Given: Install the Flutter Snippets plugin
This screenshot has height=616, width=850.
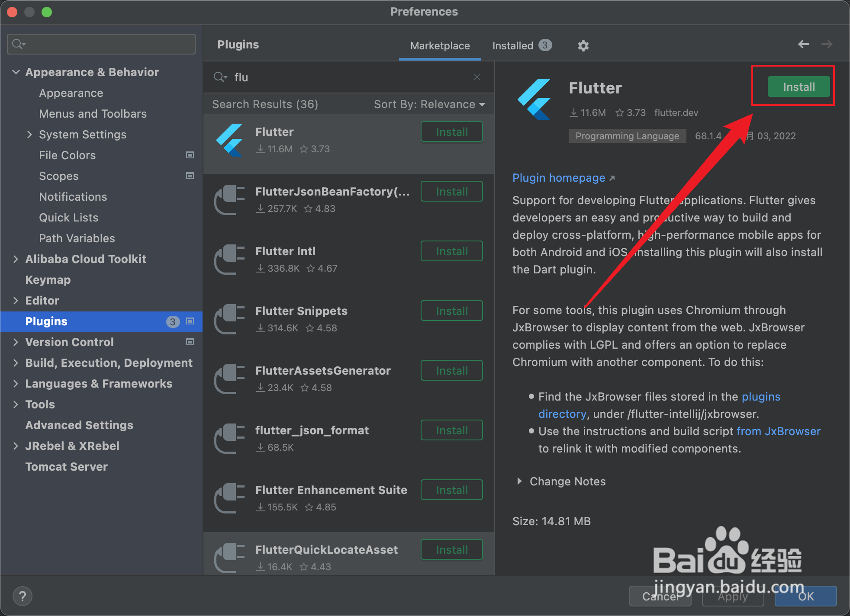Looking at the screenshot, I should point(451,311).
